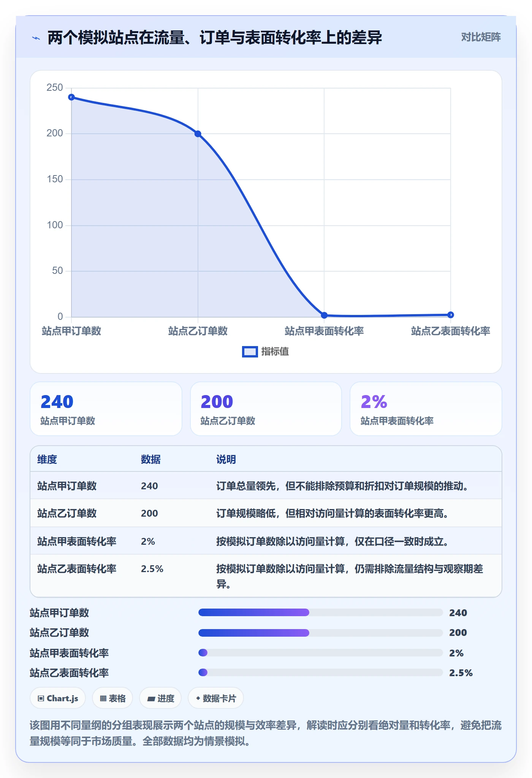Open the 240 站点甲订单数 data card
Viewport: 532px width, 778px height.
106,409
